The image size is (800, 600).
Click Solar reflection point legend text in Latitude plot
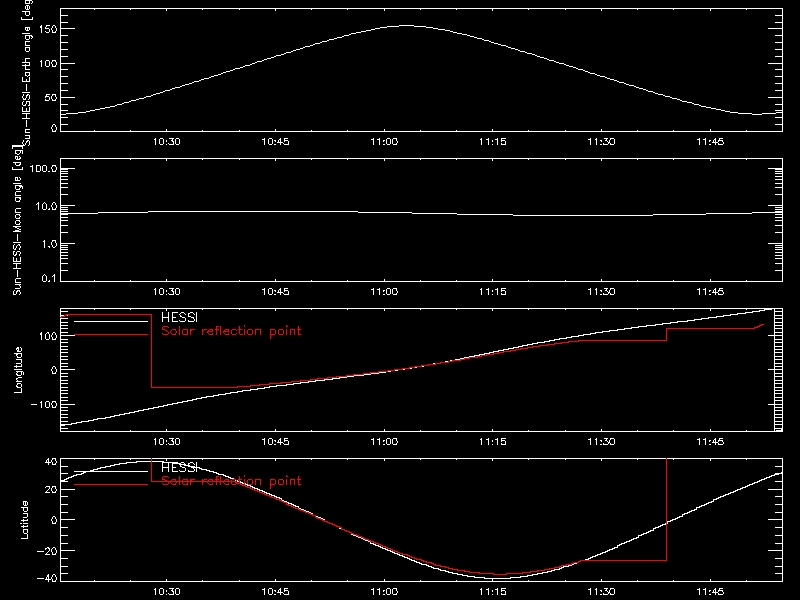231,481
